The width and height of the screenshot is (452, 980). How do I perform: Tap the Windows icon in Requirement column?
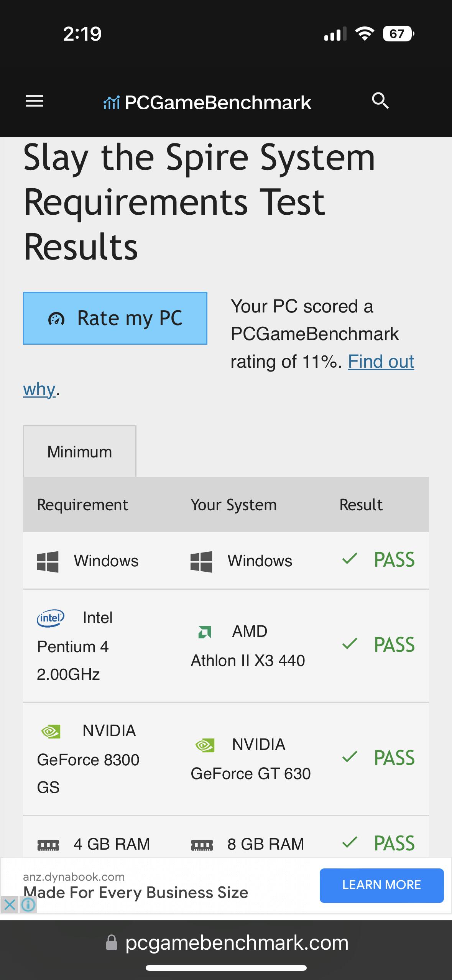[48, 561]
